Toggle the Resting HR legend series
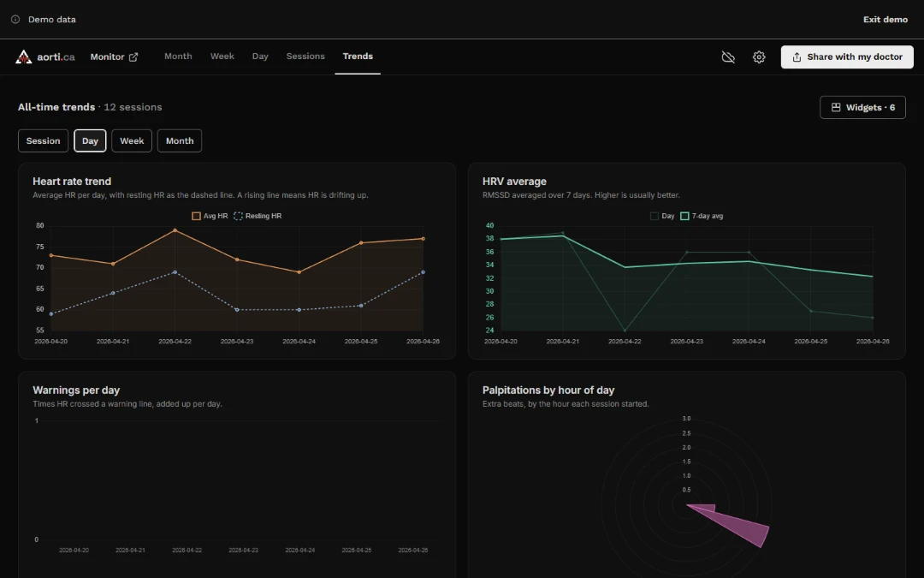The width and height of the screenshot is (924, 578). [258, 216]
